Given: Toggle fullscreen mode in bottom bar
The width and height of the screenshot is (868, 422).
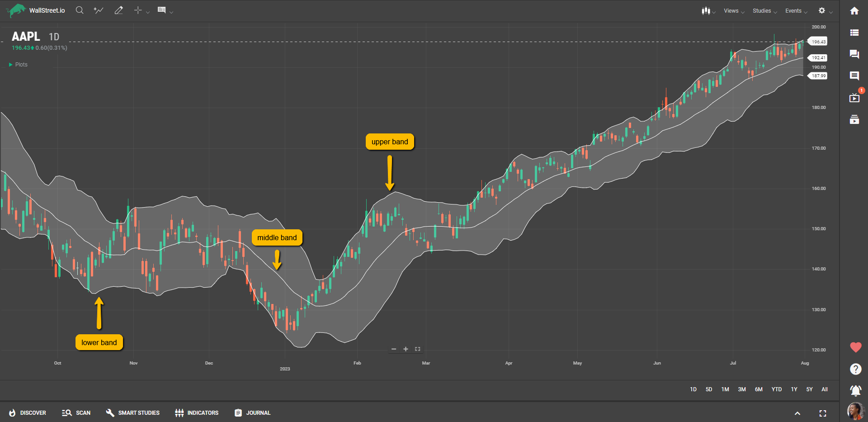Looking at the screenshot, I should click(x=823, y=413).
